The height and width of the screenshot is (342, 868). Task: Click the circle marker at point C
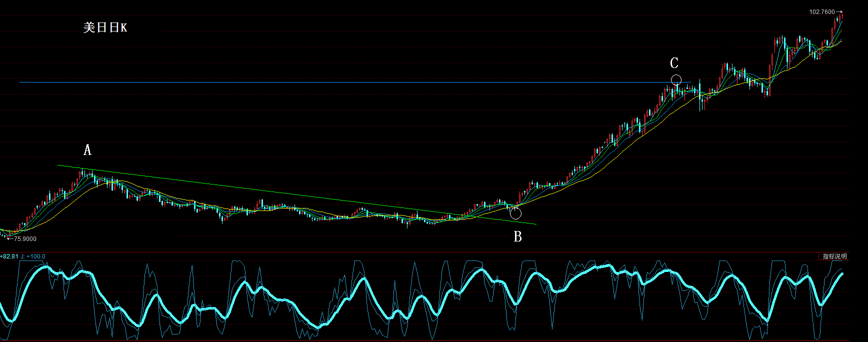point(676,80)
